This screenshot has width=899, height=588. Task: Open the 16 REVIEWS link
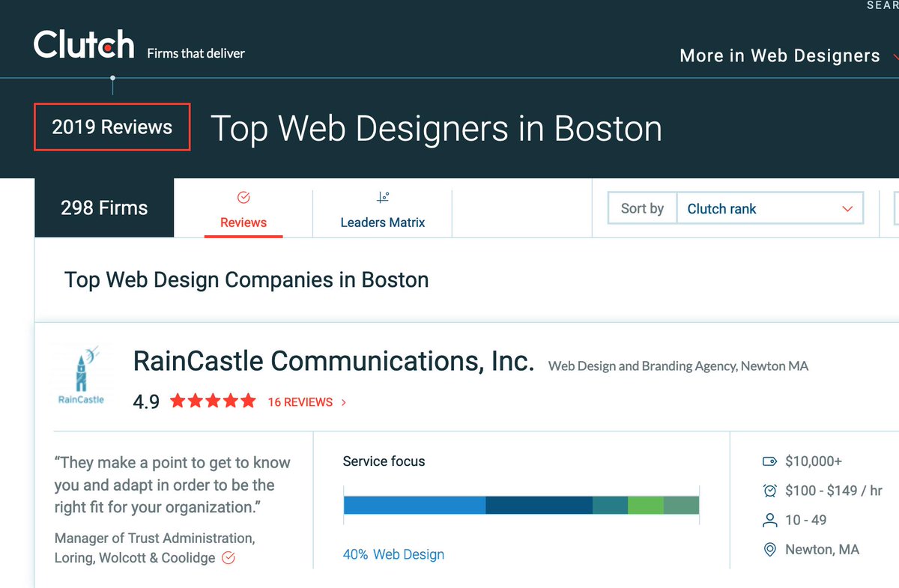pos(300,402)
